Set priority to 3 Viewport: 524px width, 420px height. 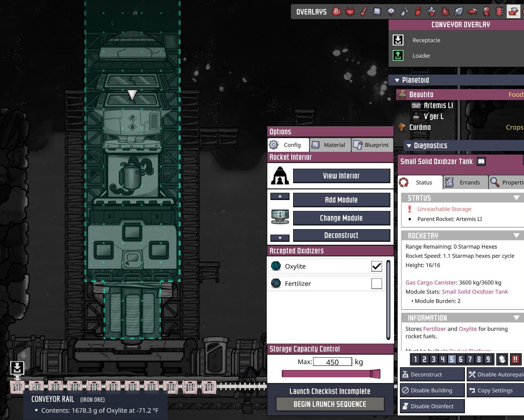(434, 359)
